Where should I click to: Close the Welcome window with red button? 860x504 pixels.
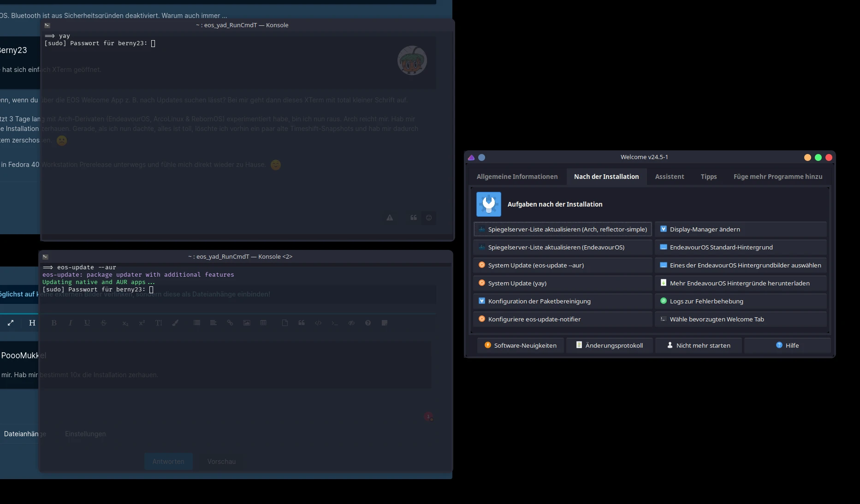click(829, 157)
